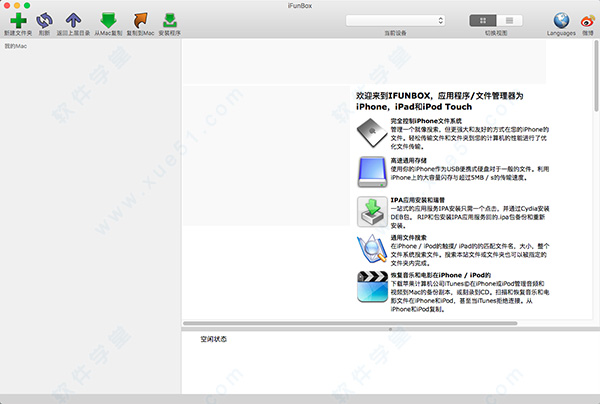Click the movie clapperboard icon
This screenshot has height=404, width=600.
pos(372,287)
